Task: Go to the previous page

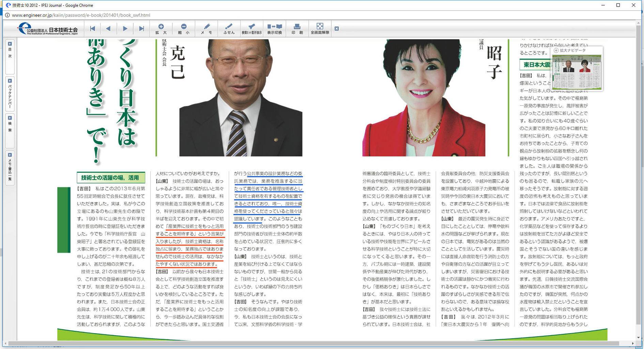Action: [108, 29]
